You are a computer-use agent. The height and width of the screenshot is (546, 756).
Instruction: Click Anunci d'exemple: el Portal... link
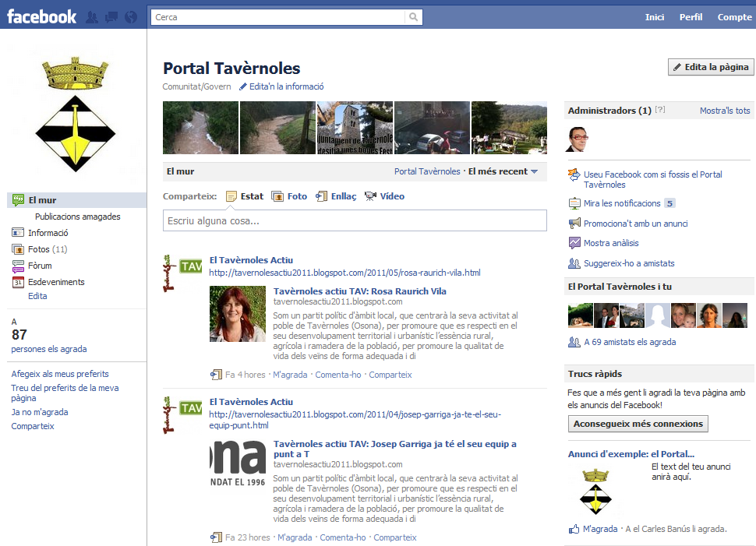[x=631, y=454]
